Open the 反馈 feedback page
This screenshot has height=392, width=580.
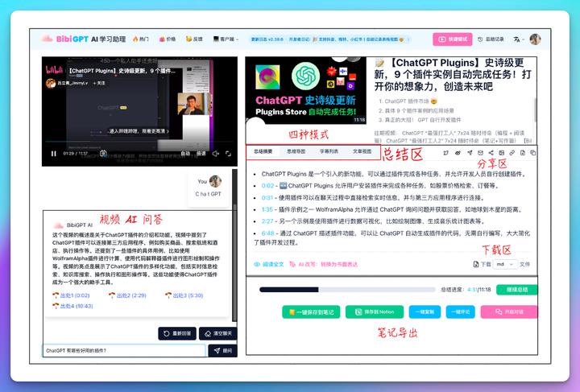click(194, 39)
